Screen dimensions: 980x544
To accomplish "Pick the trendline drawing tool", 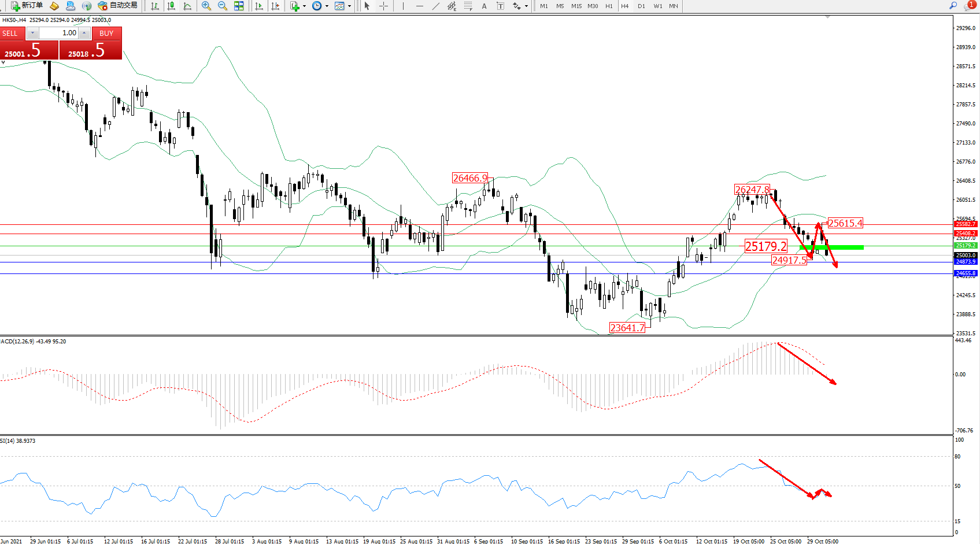I will click(435, 6).
